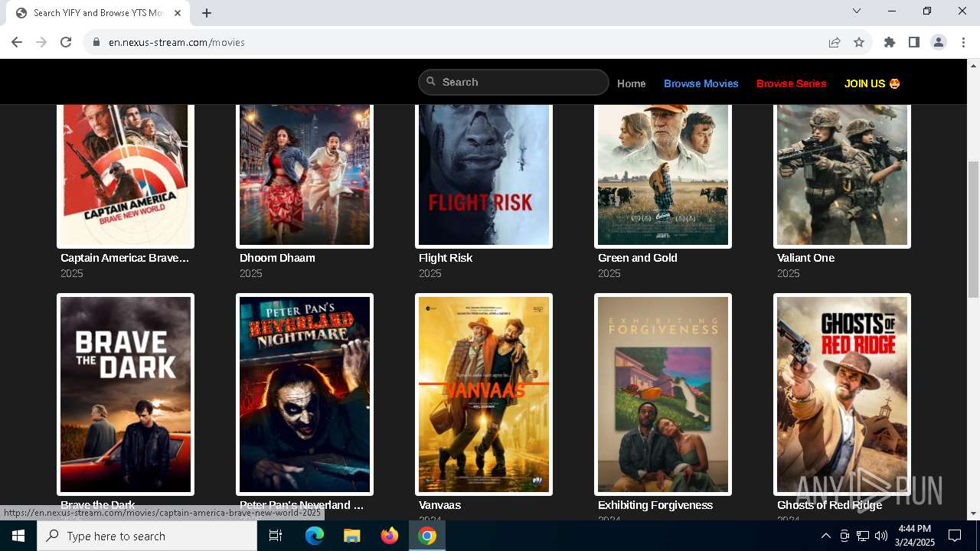Click the forward navigation arrow
This screenshot has width=980, height=551.
coord(41,42)
